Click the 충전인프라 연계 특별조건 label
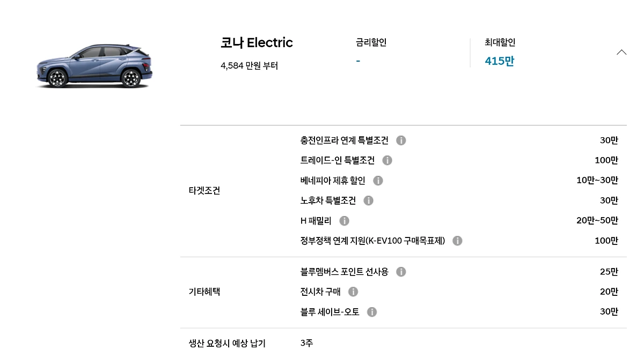644x357 pixels. click(344, 140)
